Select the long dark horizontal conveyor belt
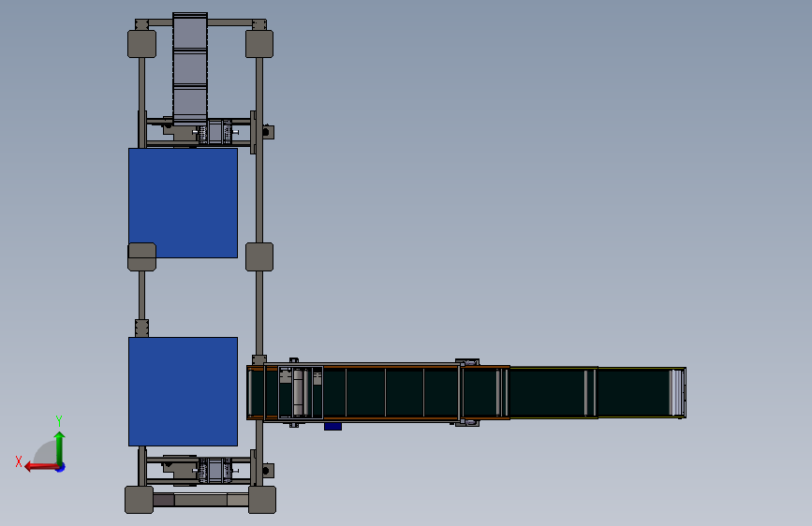This screenshot has height=526, width=812. point(466,392)
